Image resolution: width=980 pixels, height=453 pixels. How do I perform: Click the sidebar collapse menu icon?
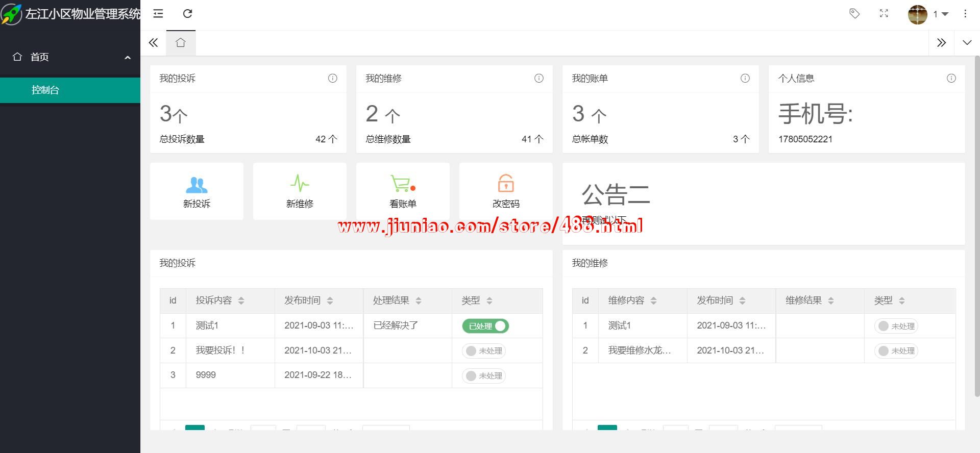point(158,14)
